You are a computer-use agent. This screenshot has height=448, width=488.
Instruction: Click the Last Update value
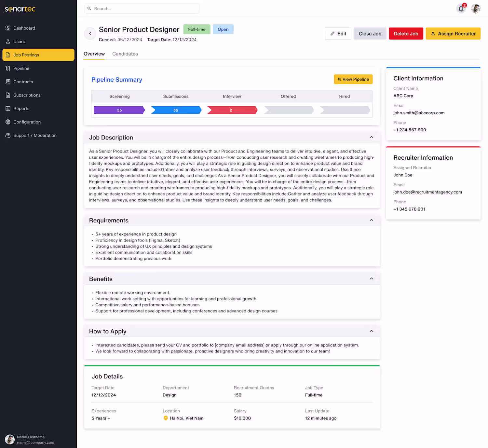click(321, 418)
